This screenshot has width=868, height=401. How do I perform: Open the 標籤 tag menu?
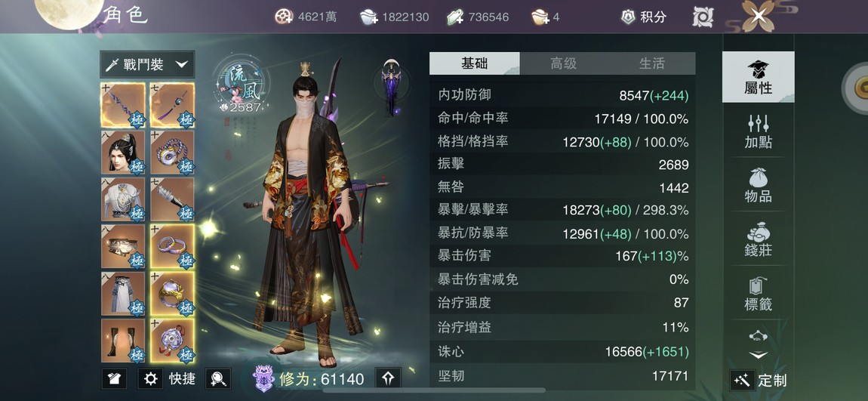click(x=758, y=294)
